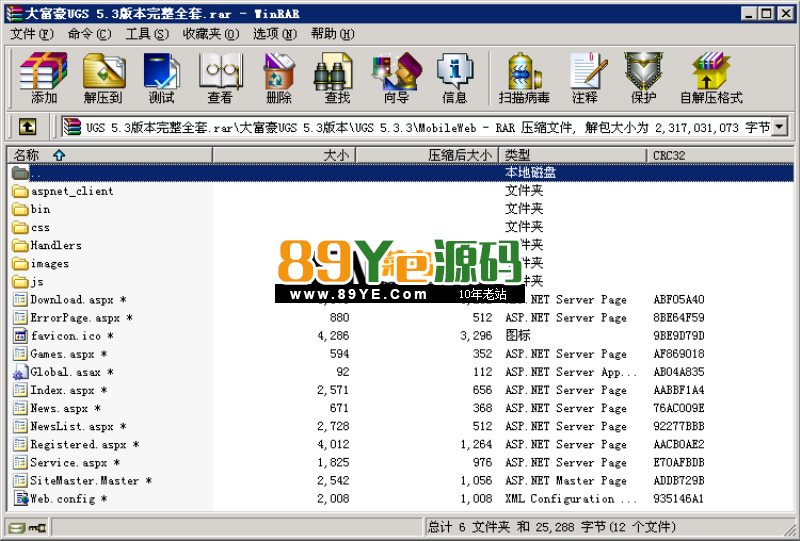
Task: Show archive Info (信息) icon
Action: pos(455,78)
